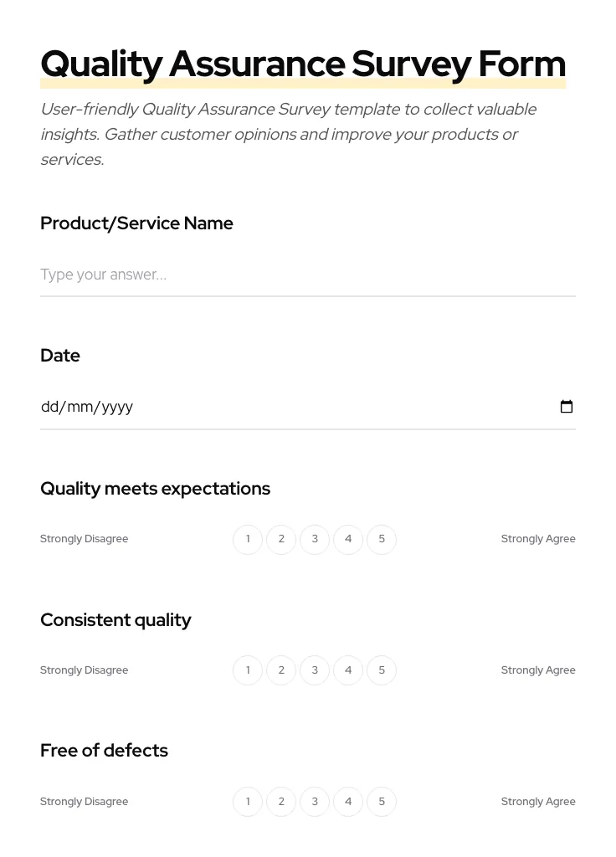This screenshot has width=616, height=857.
Task: Pick rating 4 for Free of defects
Action: (348, 801)
